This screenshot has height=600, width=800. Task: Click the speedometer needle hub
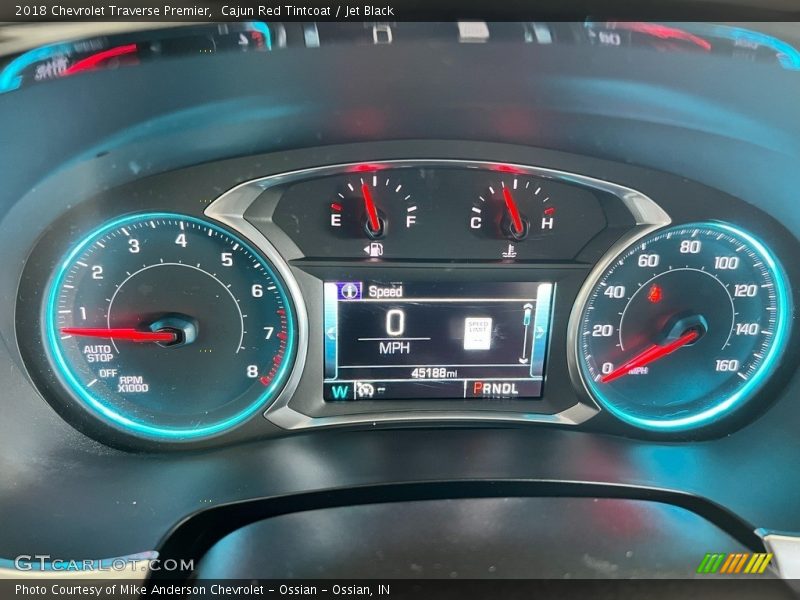pyautogui.click(x=687, y=329)
